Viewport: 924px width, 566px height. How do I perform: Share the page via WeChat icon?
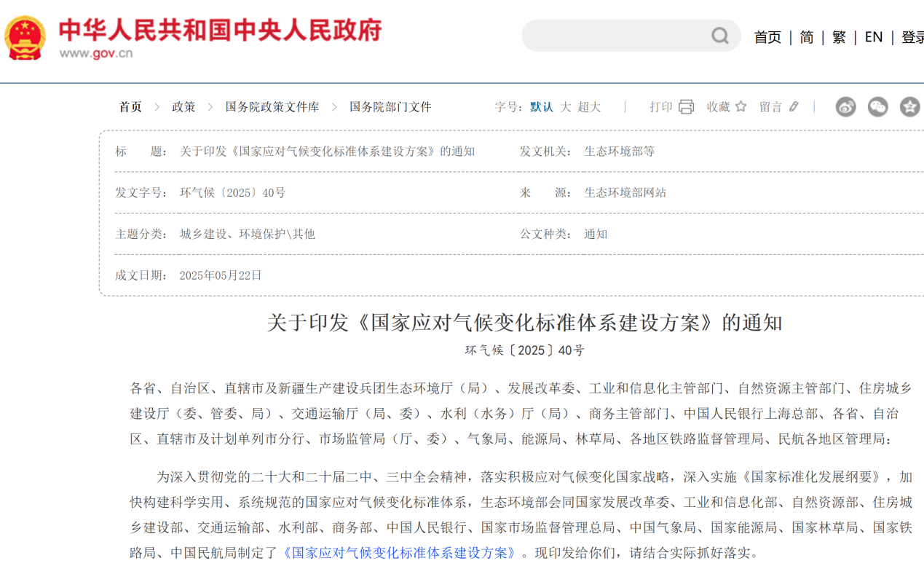(877, 107)
